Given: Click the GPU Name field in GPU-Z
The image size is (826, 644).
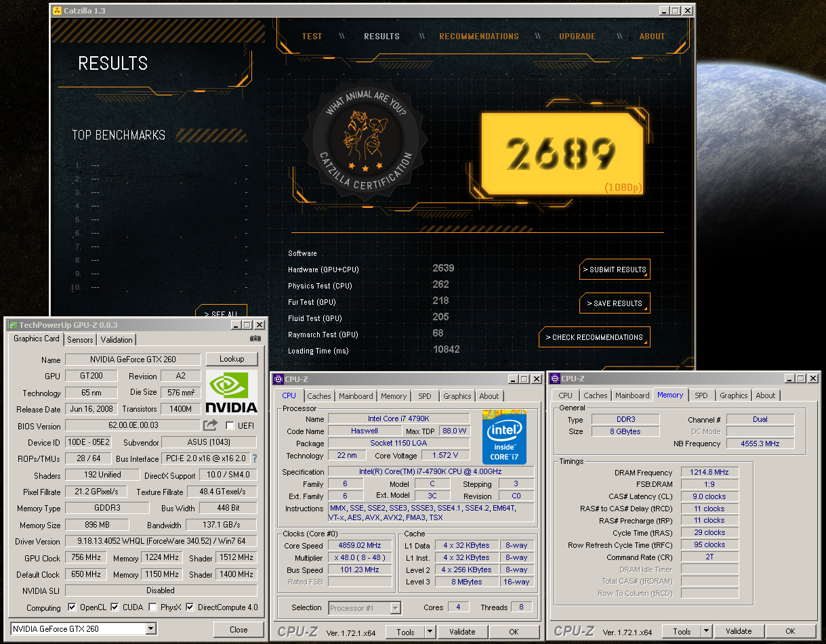Looking at the screenshot, I should tap(133, 360).
